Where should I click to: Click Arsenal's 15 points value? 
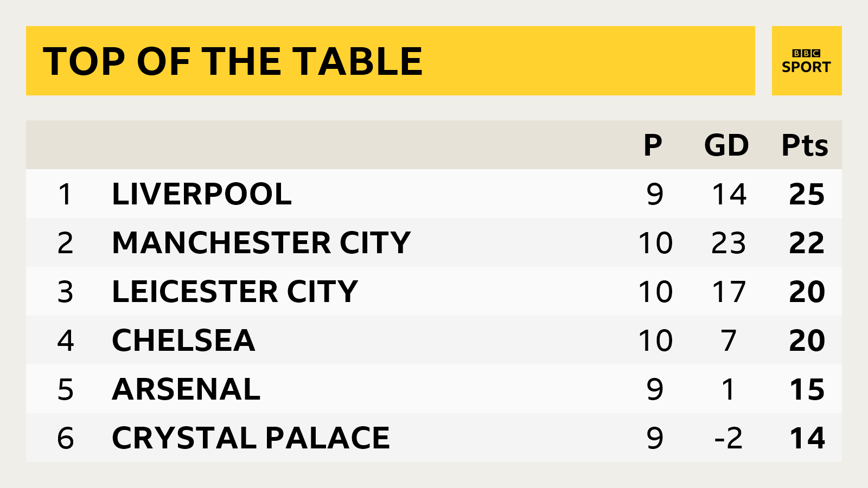pos(807,389)
